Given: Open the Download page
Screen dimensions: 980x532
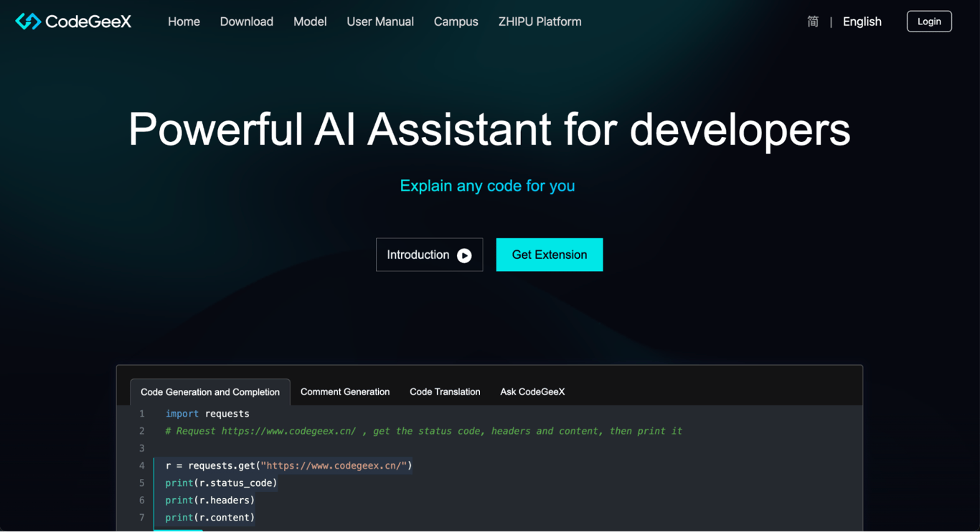Looking at the screenshot, I should (x=246, y=22).
